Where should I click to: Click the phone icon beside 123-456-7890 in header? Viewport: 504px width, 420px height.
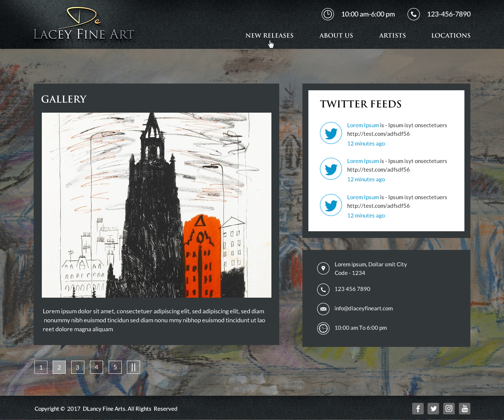pos(414,14)
